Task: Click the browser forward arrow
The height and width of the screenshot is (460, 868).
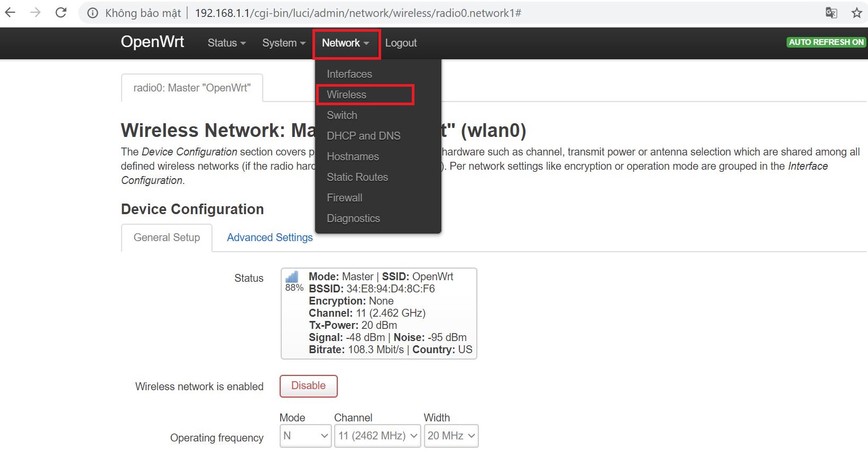Action: (x=35, y=13)
